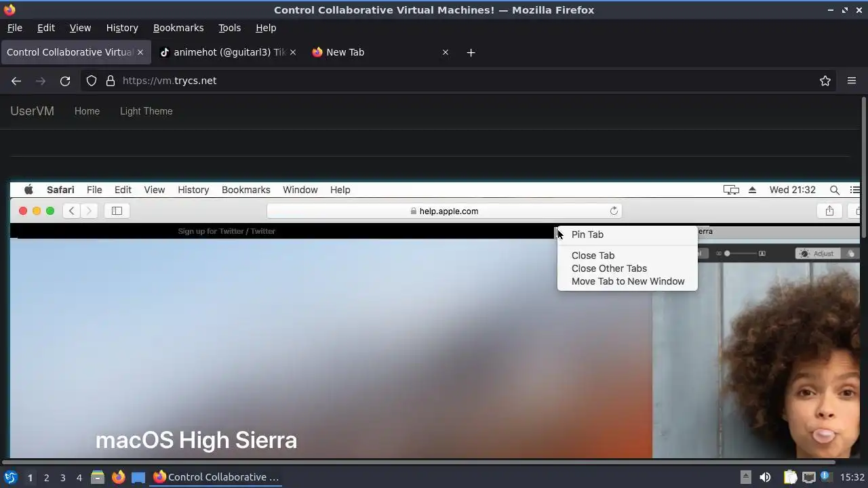Open file manager icon in taskbar
The height and width of the screenshot is (488, 868).
pos(98,477)
